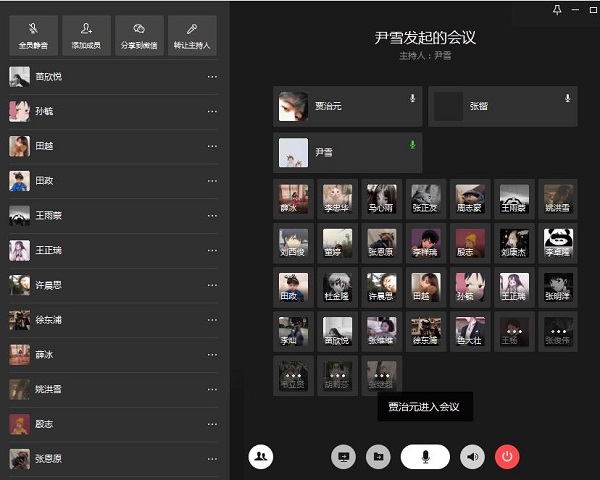Share meeting via 分享到微信
Viewport: 600px width, 480px height.
[x=140, y=36]
